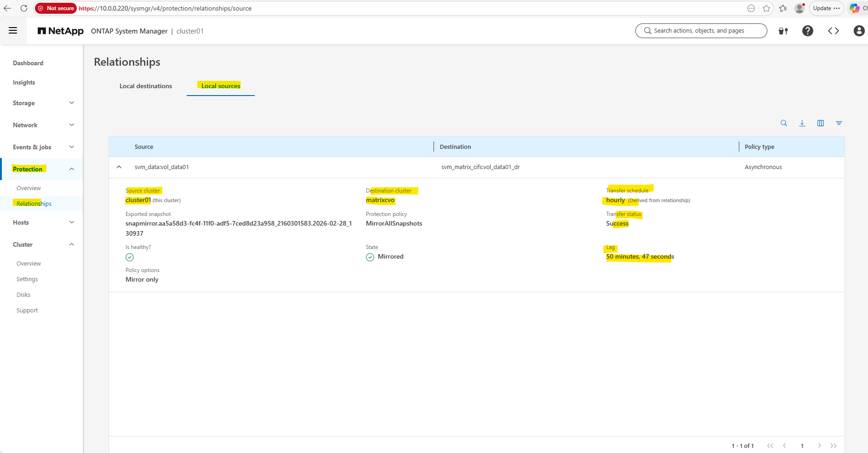The width and height of the screenshot is (868, 453).
Task: Focus the search actions, objects, and pages box
Action: pyautogui.click(x=701, y=31)
